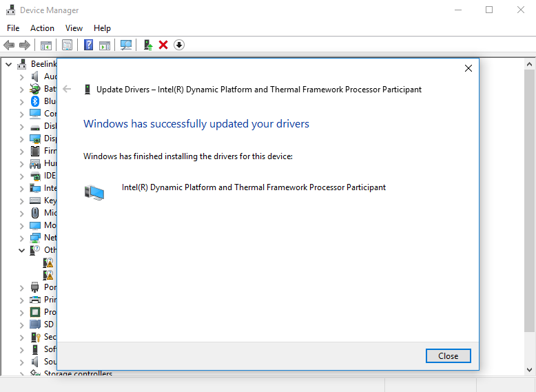The image size is (536, 392).
Task: Click the dialog back arrow
Action: coord(67,89)
